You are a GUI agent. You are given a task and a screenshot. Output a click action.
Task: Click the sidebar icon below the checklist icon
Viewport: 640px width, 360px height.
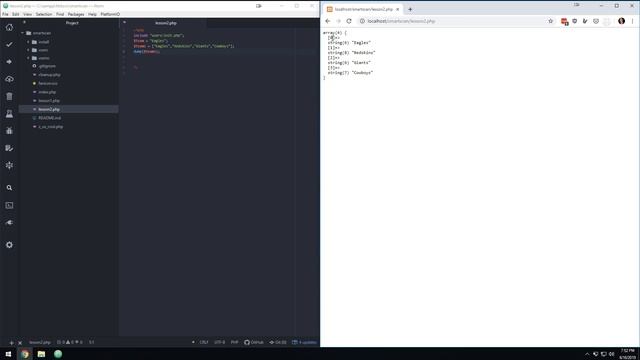pos(9,165)
